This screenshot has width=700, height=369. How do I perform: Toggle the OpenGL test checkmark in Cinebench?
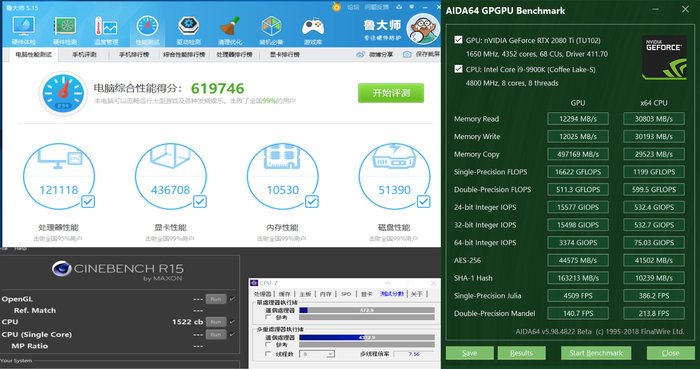(232, 299)
